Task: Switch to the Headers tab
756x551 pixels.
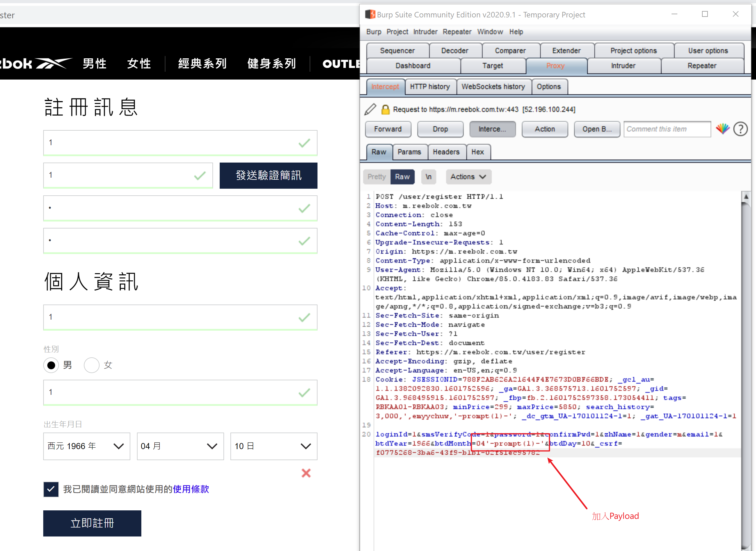Action: tap(446, 152)
